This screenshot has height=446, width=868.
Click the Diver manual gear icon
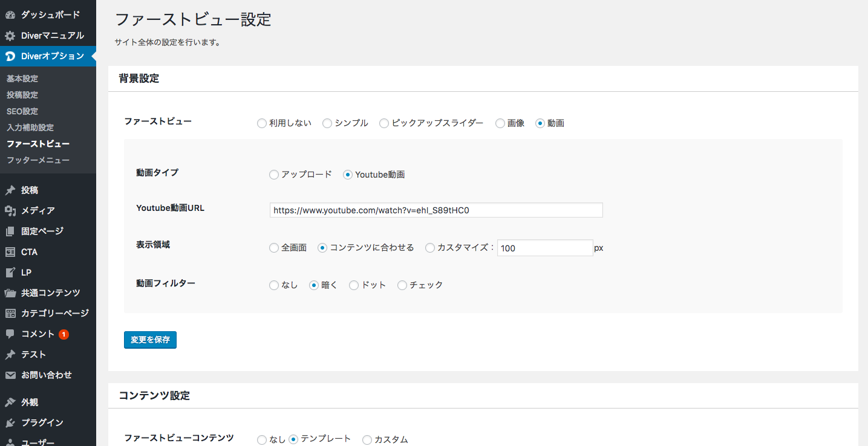click(x=10, y=36)
